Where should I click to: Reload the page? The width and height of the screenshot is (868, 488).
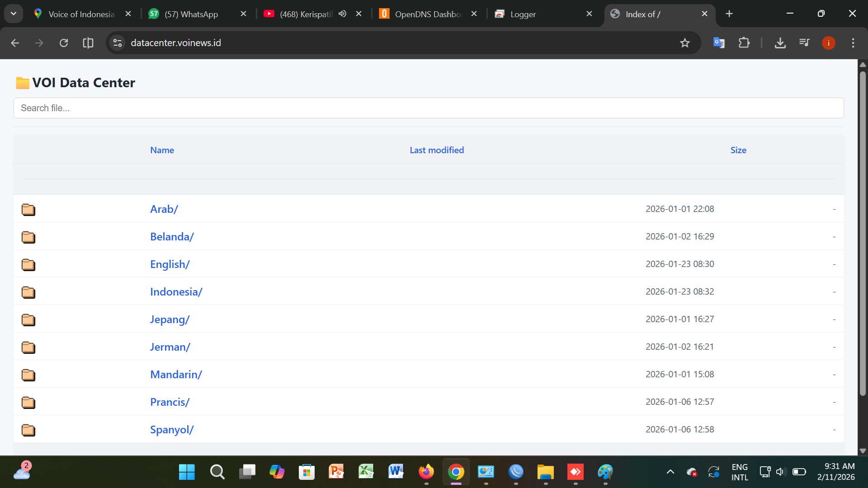coord(64,43)
